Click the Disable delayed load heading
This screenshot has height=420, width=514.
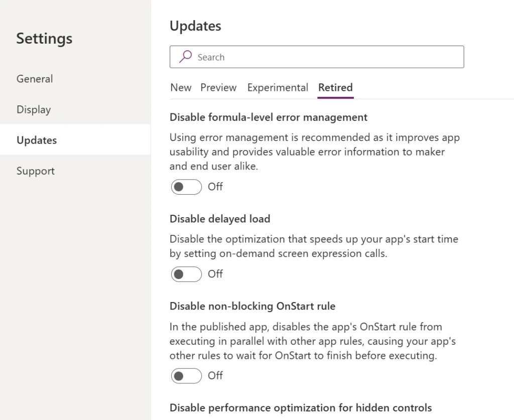pyautogui.click(x=220, y=219)
